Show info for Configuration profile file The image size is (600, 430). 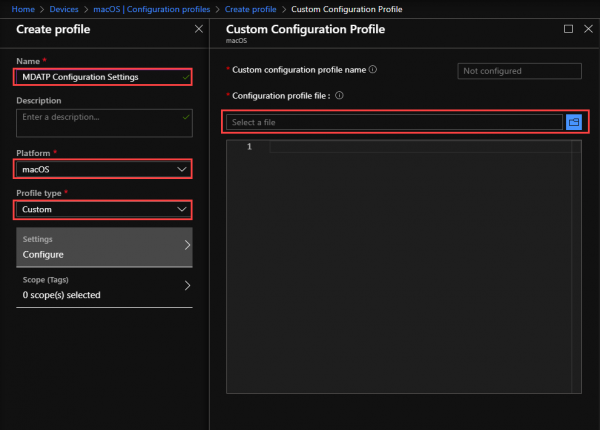pos(339,95)
